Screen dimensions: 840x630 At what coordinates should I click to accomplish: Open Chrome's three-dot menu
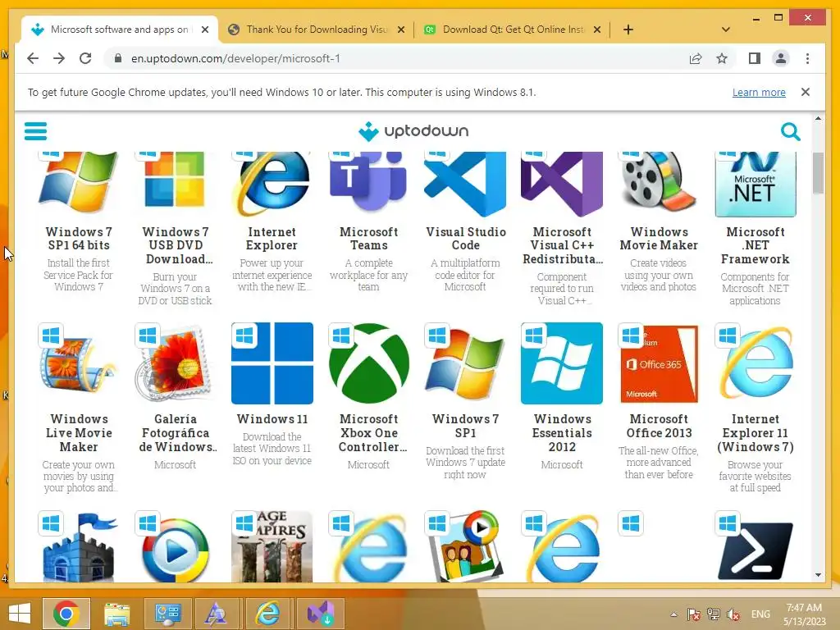pos(807,58)
